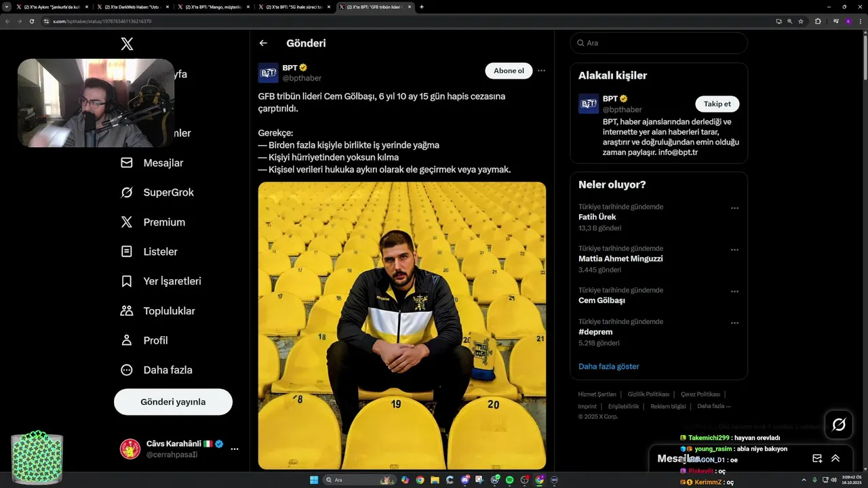This screenshot has height=488, width=868.
Task: Open account menu beside Câvs Karahânli
Action: (x=235, y=449)
